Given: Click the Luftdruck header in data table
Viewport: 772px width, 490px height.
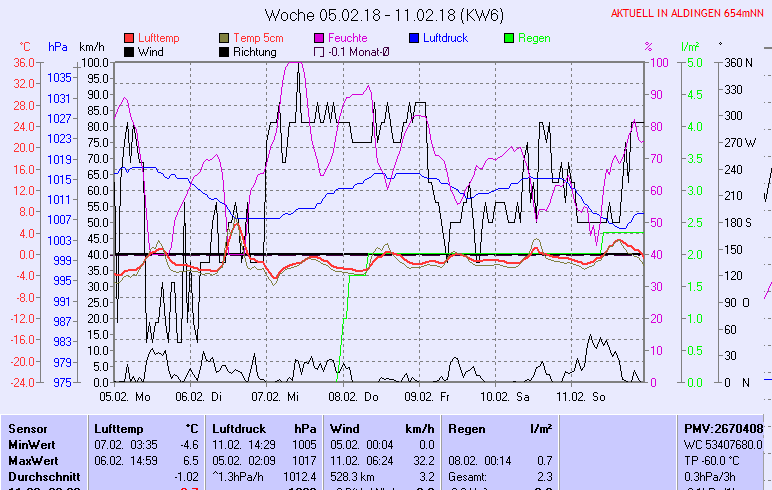Looking at the screenshot, I should (x=239, y=428).
